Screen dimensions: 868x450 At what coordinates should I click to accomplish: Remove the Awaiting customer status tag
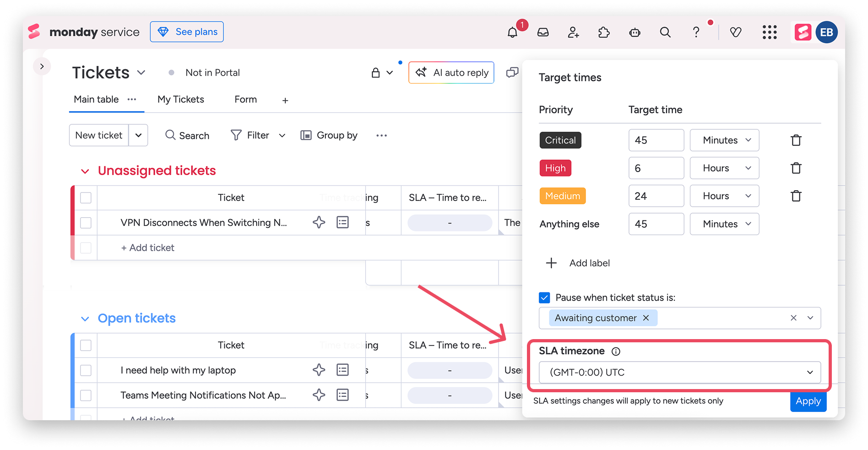[646, 318]
